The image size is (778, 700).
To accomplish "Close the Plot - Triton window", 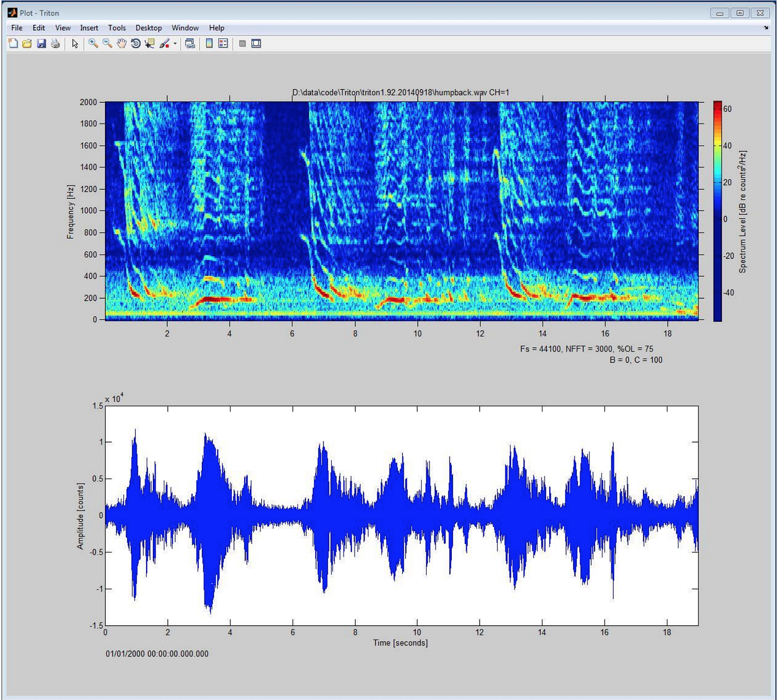I will tap(760, 13).
